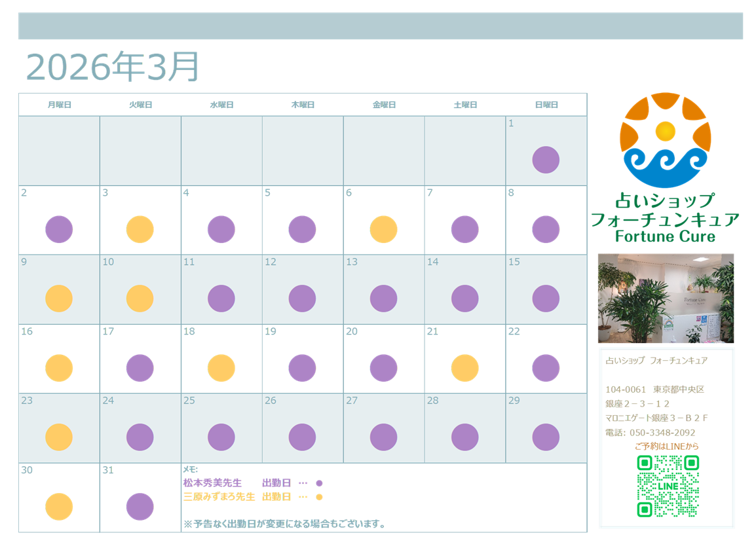Click the shop interior photo
Viewport: 756px width, 548px height.
click(x=666, y=299)
